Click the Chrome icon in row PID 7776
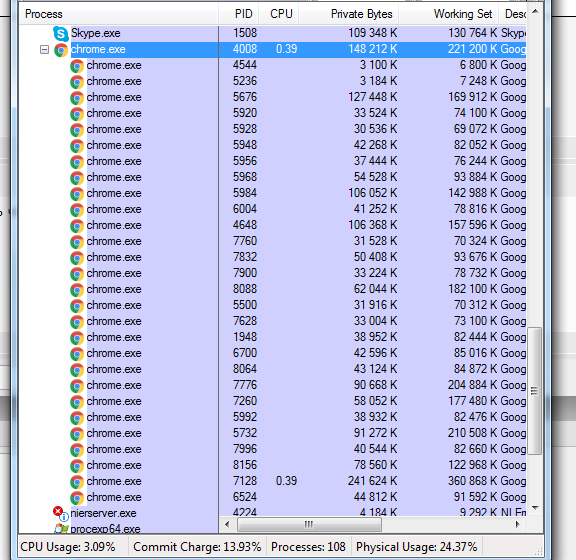Screen dimensions: 576x560 click(77, 386)
